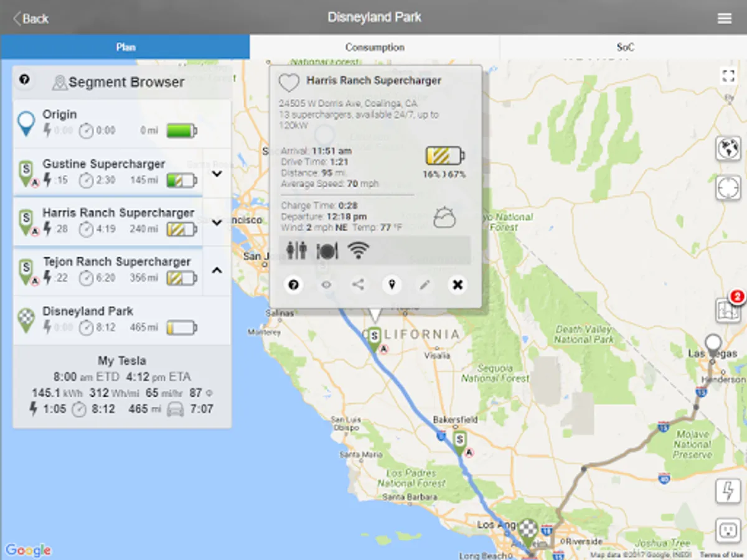Select the Origin segment row
The image size is (747, 560).
122,123
